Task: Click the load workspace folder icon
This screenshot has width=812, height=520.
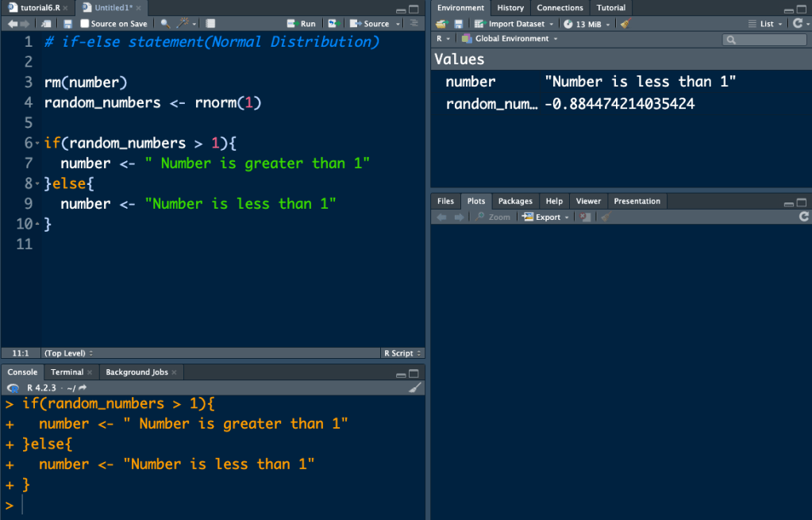Action: (441, 24)
